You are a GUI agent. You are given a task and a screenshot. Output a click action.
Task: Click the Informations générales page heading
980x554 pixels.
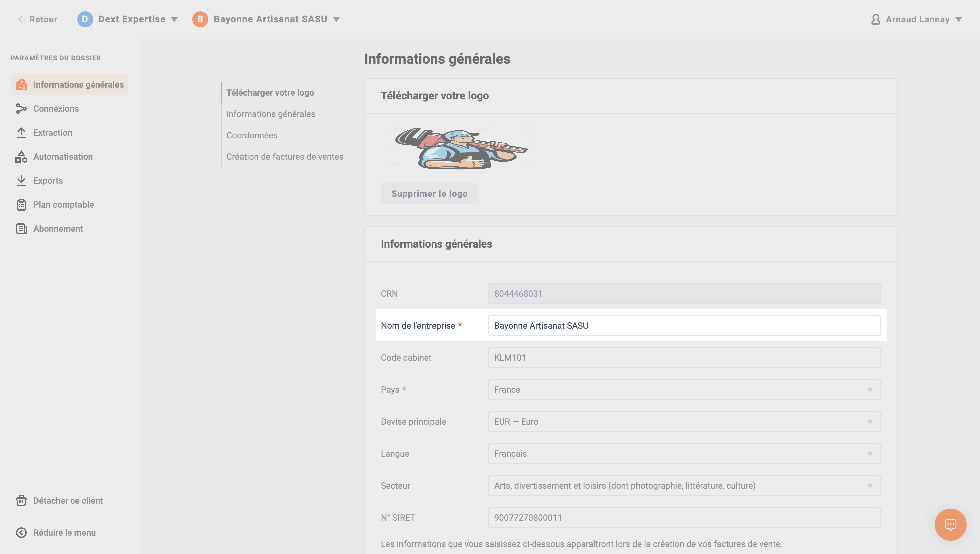point(437,59)
